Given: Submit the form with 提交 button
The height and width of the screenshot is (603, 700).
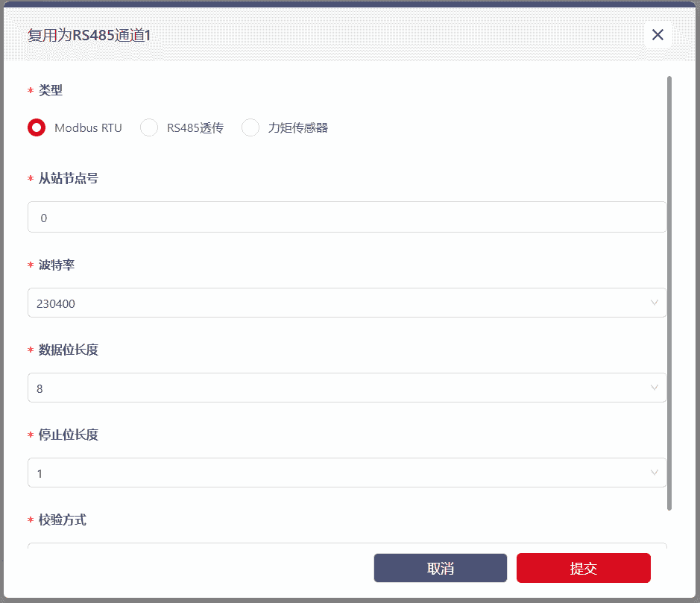Looking at the screenshot, I should click(583, 569).
